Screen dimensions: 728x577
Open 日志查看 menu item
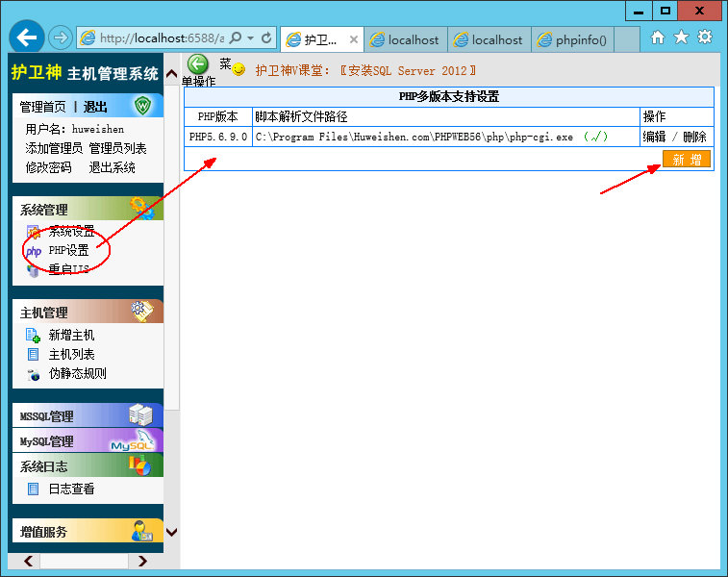(71, 489)
